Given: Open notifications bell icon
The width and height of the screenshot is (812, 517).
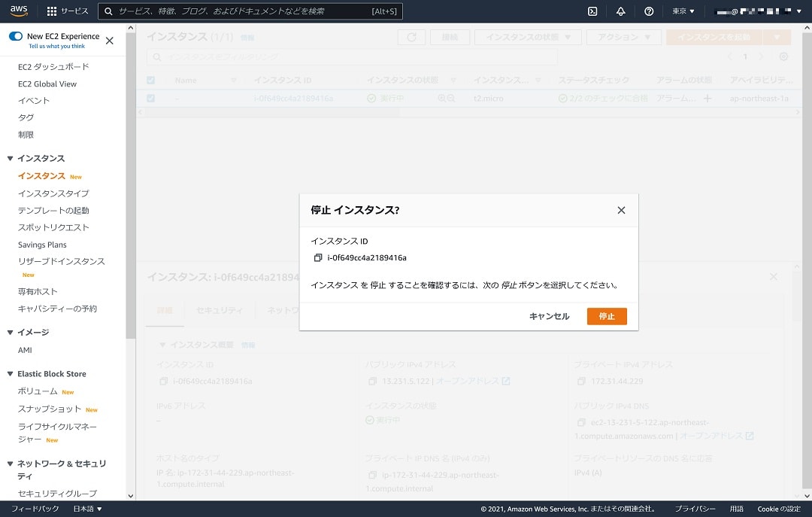Looking at the screenshot, I should click(620, 11).
